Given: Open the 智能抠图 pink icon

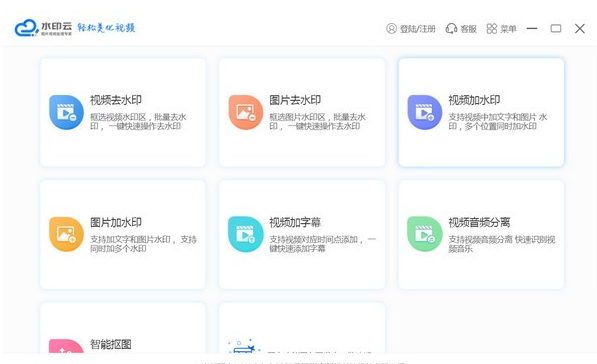Looking at the screenshot, I should (66, 346).
